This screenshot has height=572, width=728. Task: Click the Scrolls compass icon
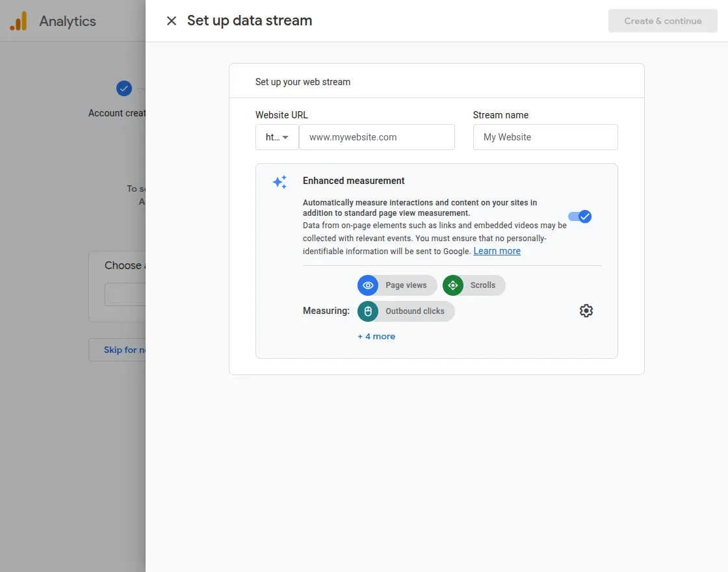tap(452, 285)
